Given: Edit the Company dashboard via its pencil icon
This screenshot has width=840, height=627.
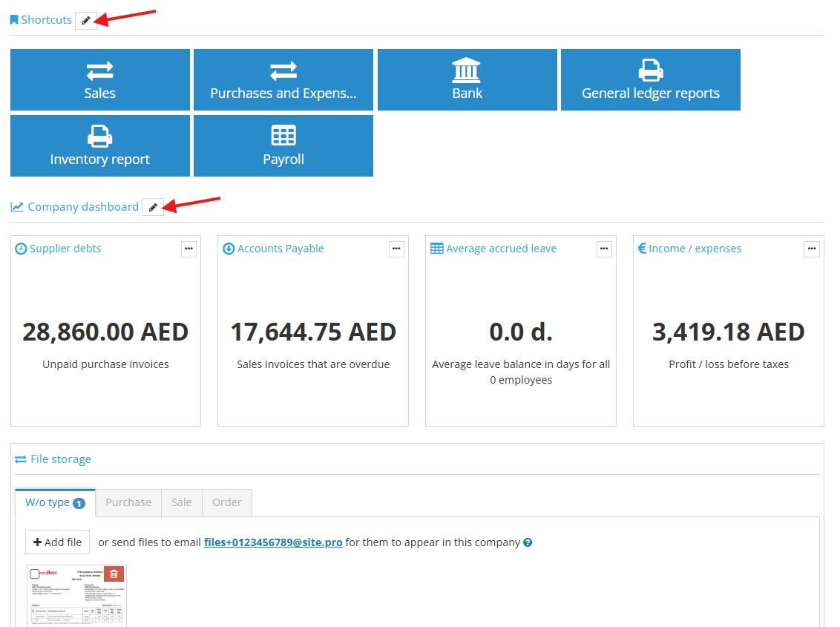Looking at the screenshot, I should [x=152, y=207].
